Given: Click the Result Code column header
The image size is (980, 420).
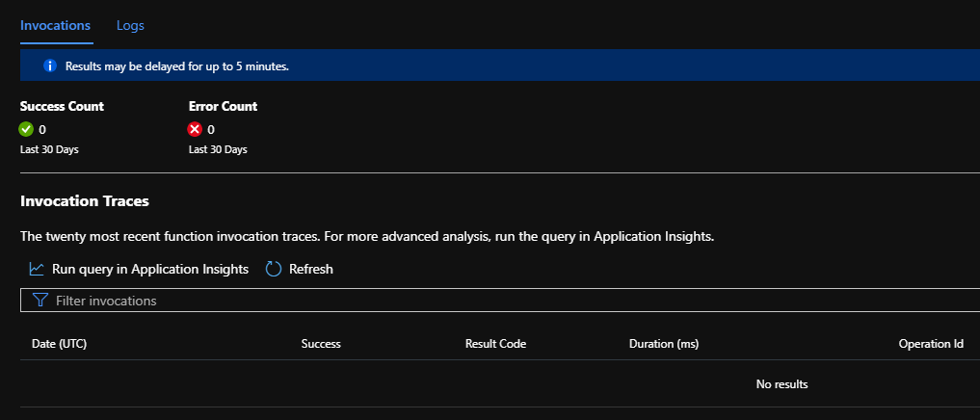Looking at the screenshot, I should pyautogui.click(x=495, y=344).
